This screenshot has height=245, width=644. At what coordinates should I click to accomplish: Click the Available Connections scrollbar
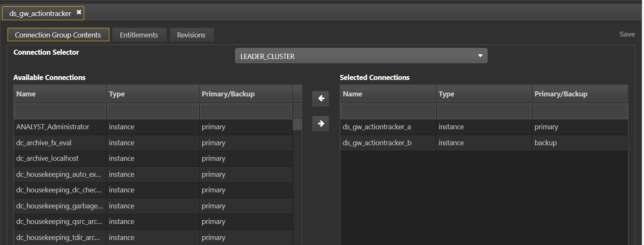[x=297, y=125]
